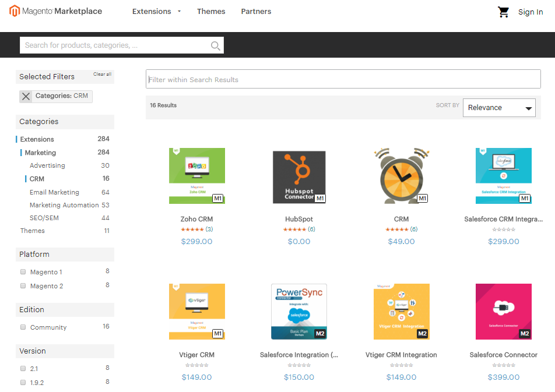Open Vtiger CRM Integration product image
This screenshot has width=555, height=392.
coord(401,312)
